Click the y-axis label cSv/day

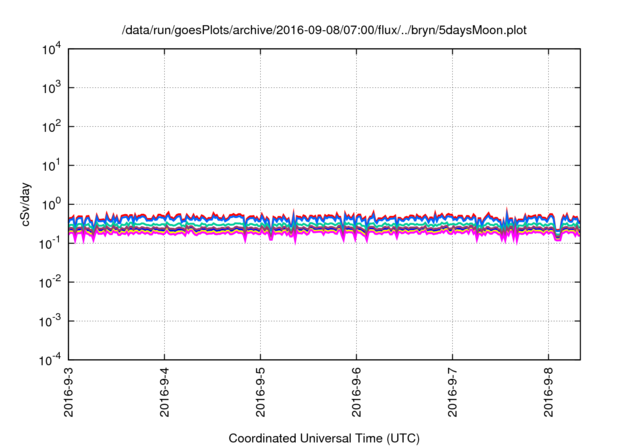pos(26,204)
